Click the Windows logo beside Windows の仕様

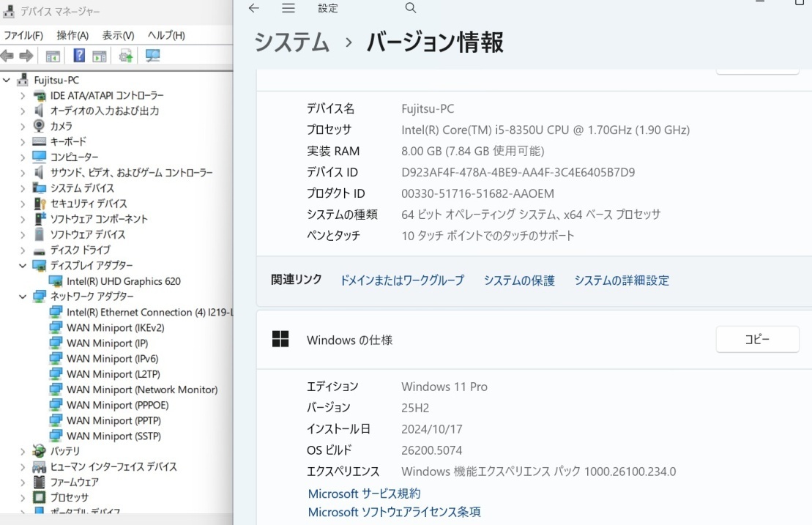pos(280,339)
